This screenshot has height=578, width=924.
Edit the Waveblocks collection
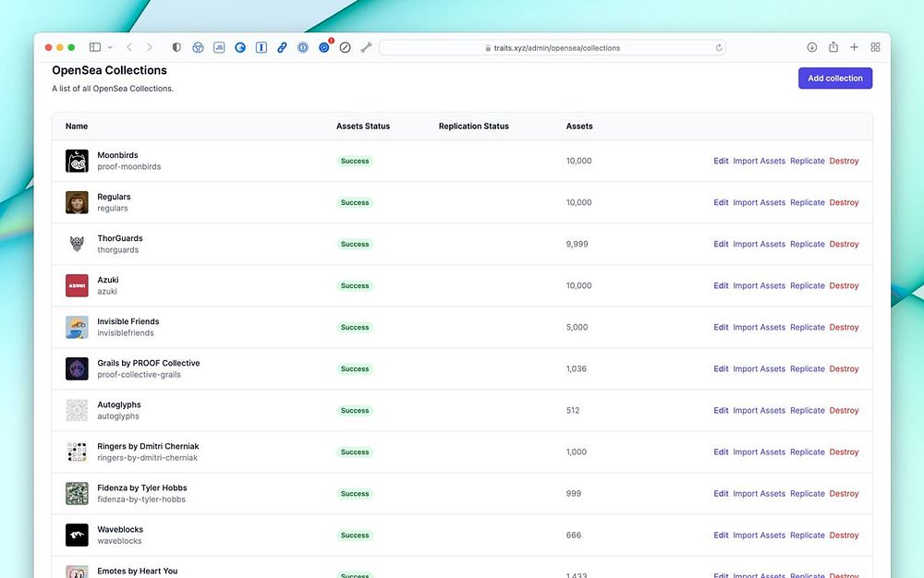pos(721,535)
